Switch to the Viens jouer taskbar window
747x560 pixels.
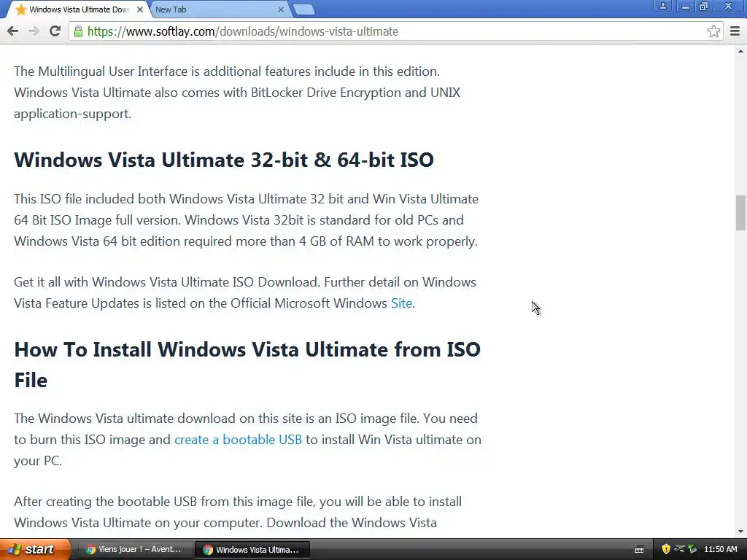(x=134, y=550)
